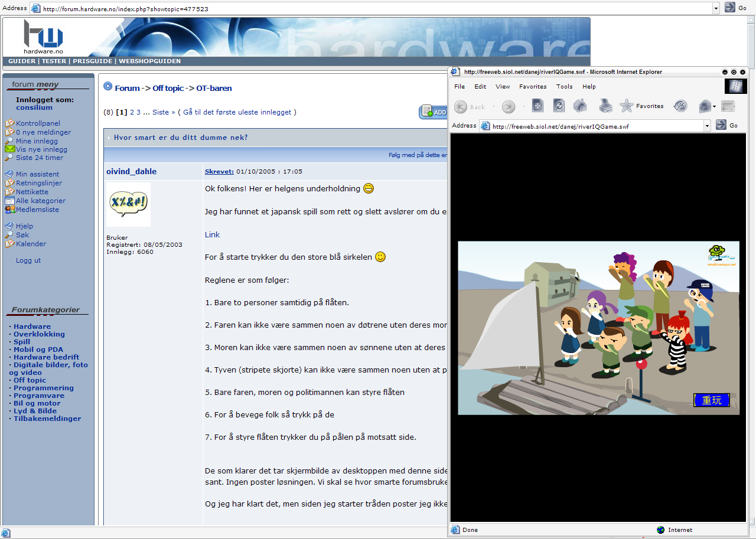Click the 'Logg ut' link in the sidebar
The image size is (756, 539).
[28, 260]
